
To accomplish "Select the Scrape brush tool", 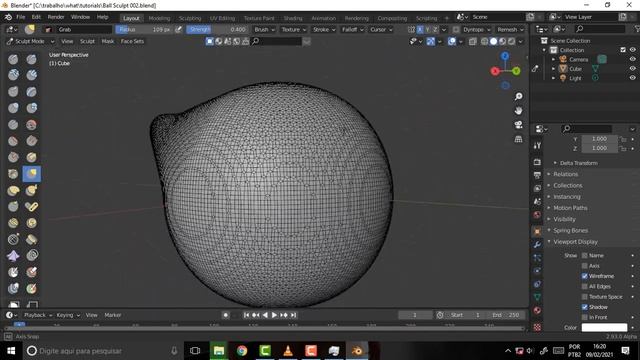I will (13, 157).
